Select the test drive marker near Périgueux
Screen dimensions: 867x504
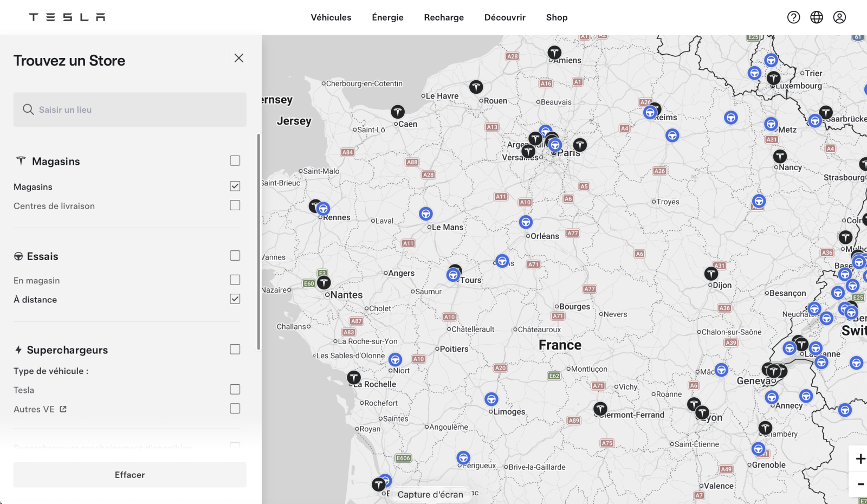tap(463, 458)
